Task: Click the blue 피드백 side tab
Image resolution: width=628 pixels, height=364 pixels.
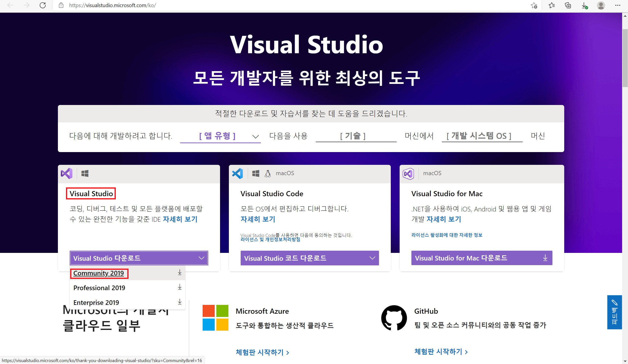Action: pyautogui.click(x=614, y=312)
